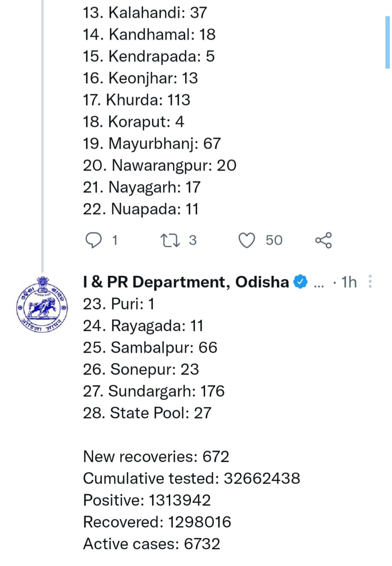Screen dimensions: 392x566
Task: Open the reply comment icon
Action: pos(93,241)
